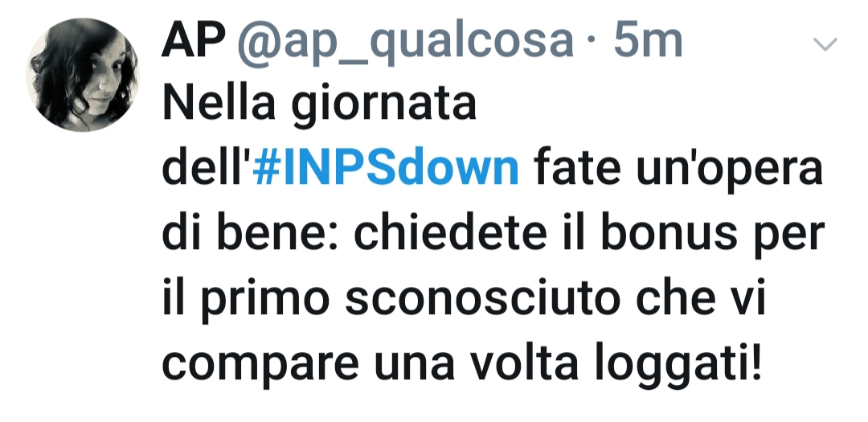
Task: Select the words 'che vi' in the tweet
Action: click(700, 299)
